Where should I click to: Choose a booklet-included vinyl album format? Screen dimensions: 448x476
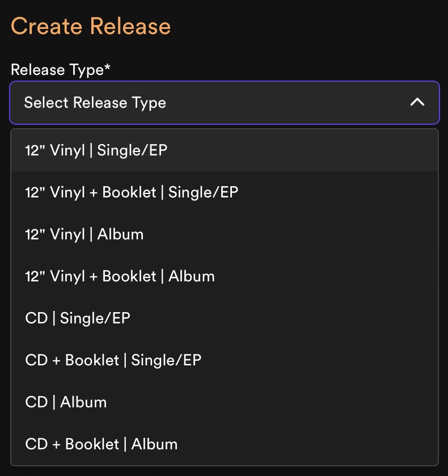[120, 276]
